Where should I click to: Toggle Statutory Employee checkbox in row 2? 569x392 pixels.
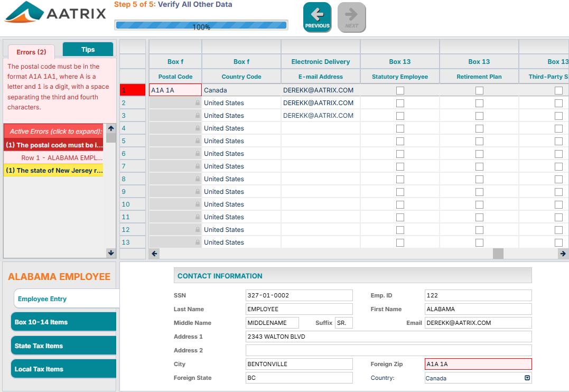coord(400,103)
